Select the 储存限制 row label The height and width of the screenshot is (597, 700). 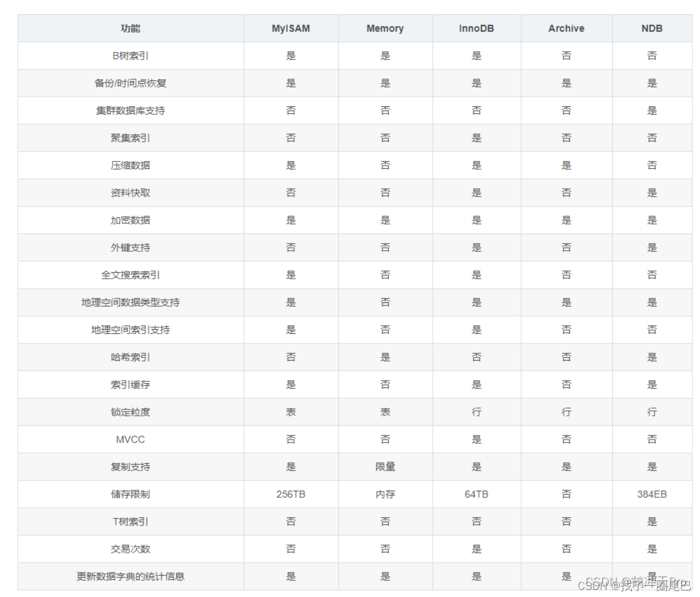point(131,494)
